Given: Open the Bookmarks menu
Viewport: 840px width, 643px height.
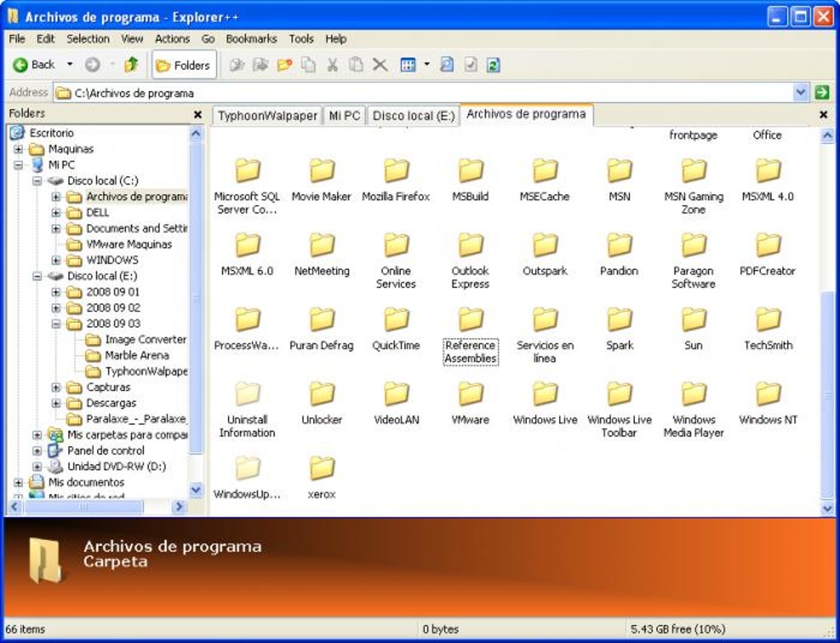Looking at the screenshot, I should click(251, 39).
